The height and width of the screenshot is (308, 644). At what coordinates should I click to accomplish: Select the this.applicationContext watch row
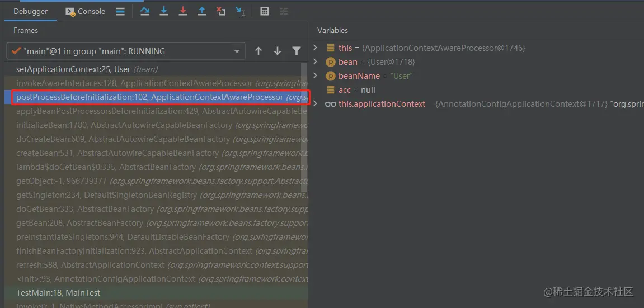[476, 104]
